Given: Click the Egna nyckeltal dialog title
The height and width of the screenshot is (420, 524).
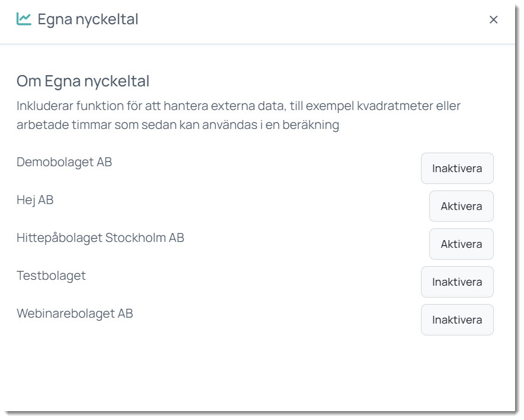Looking at the screenshot, I should pyautogui.click(x=88, y=20).
